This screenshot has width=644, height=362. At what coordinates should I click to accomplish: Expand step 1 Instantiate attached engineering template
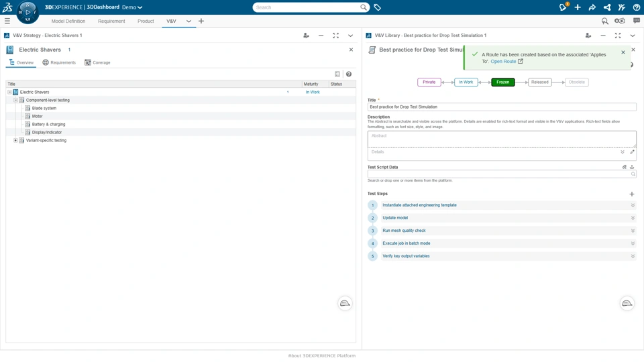[633, 205]
